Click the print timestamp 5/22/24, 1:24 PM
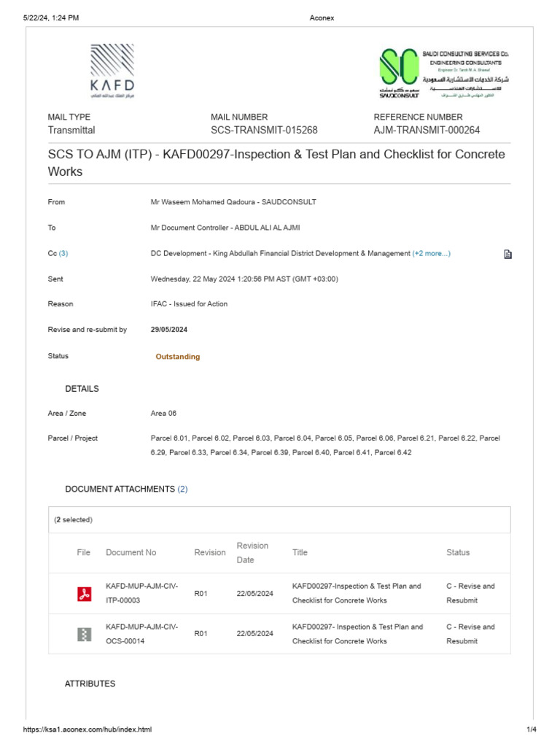This screenshot has height=747, width=560. coord(51,18)
